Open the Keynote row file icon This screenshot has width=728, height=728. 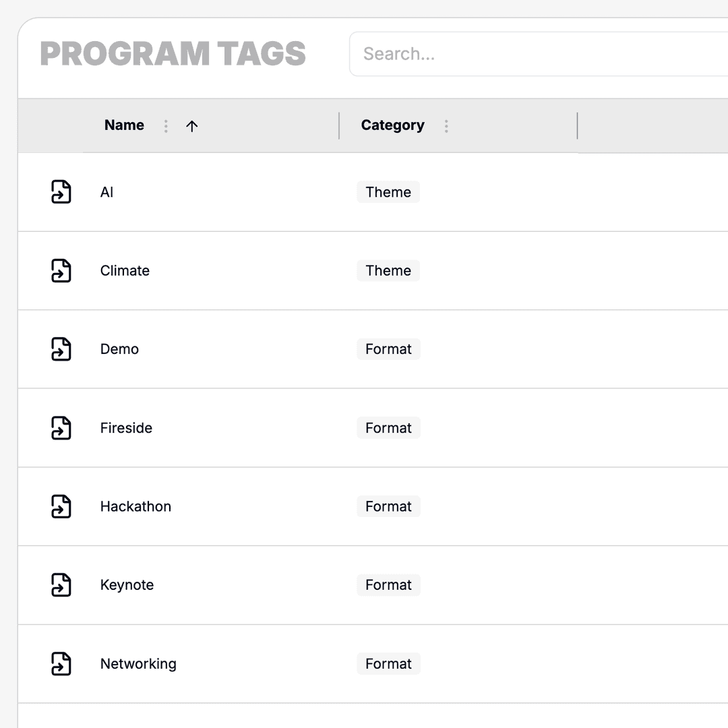coord(61,585)
